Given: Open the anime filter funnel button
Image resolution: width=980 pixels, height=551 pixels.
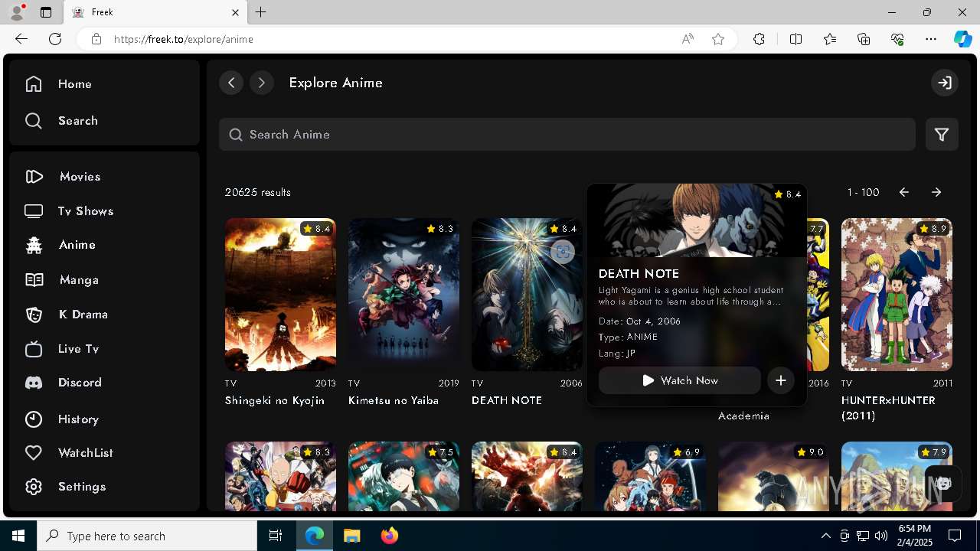Looking at the screenshot, I should pos(942,135).
